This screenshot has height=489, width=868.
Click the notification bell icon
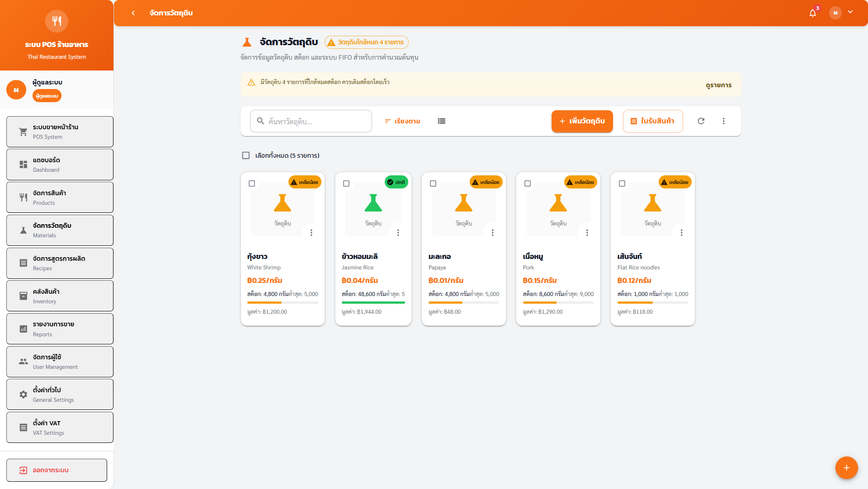[812, 13]
